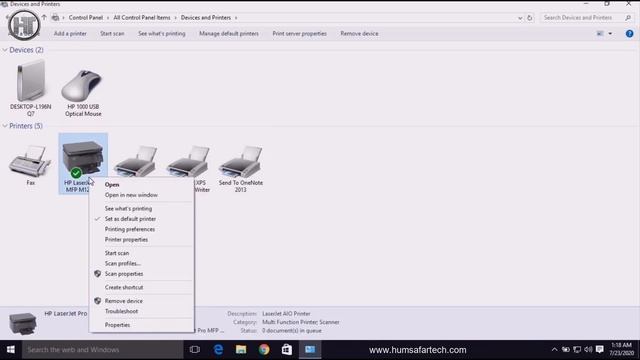Open the Windows Start menu

click(x=11, y=350)
